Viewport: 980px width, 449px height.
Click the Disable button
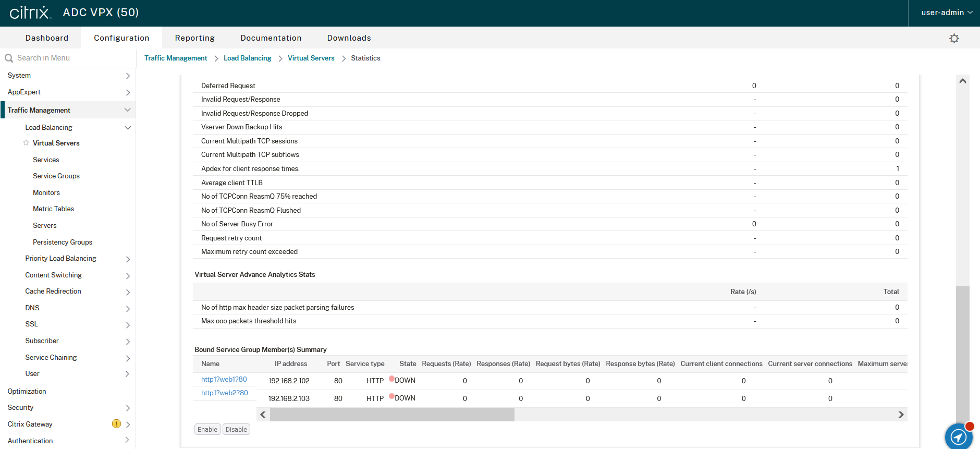pyautogui.click(x=236, y=430)
